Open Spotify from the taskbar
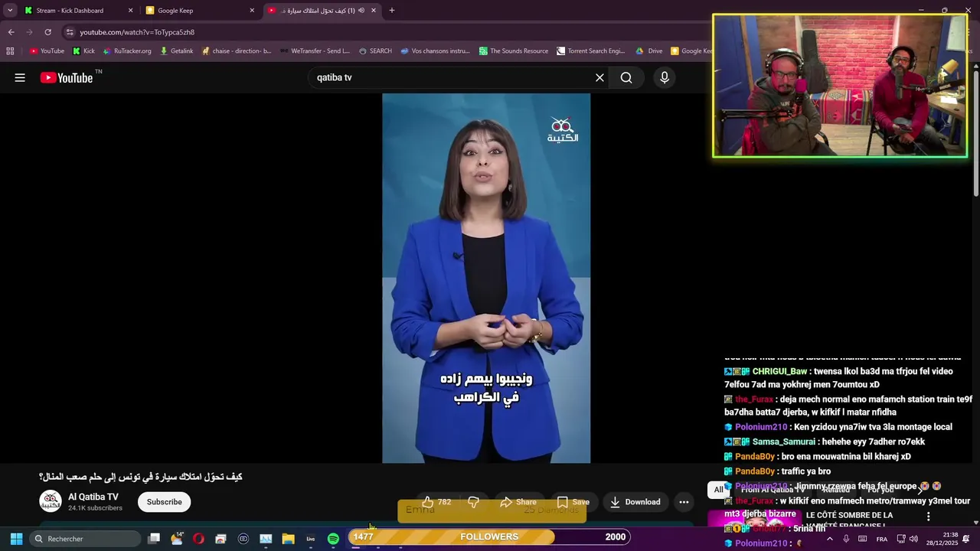Screen dimensions: 980x551 (333, 539)
